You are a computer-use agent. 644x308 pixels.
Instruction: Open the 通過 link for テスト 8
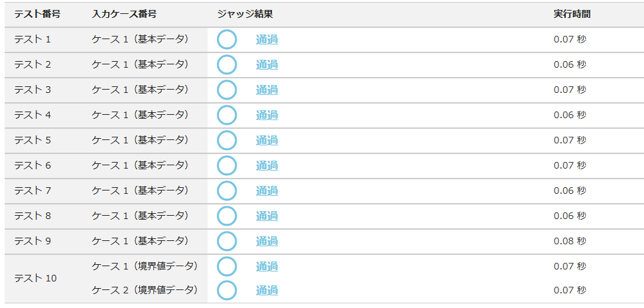pos(267,216)
